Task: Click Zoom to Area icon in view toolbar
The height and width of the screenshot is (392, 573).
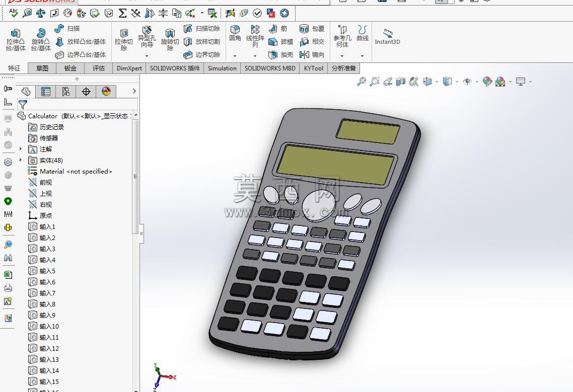Action: [375, 82]
